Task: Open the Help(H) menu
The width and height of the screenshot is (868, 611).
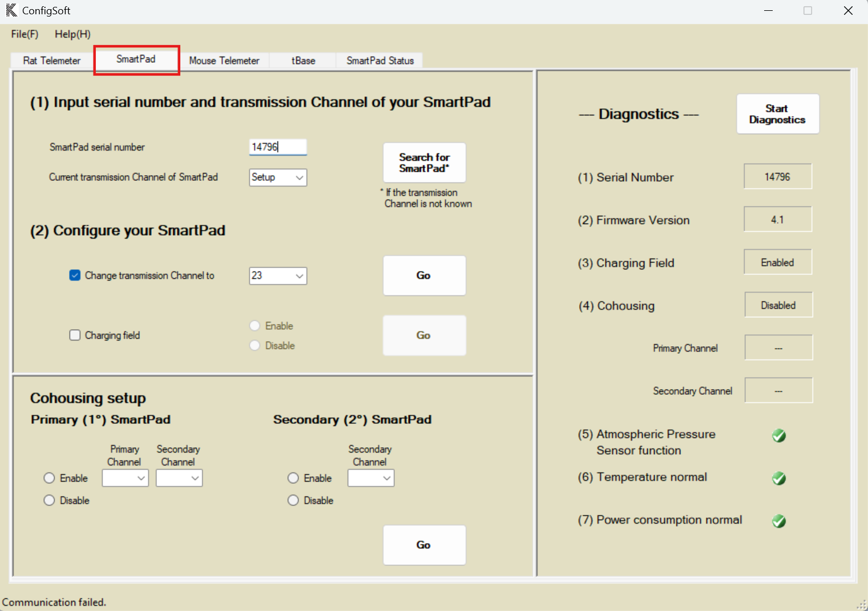Action: [72, 34]
